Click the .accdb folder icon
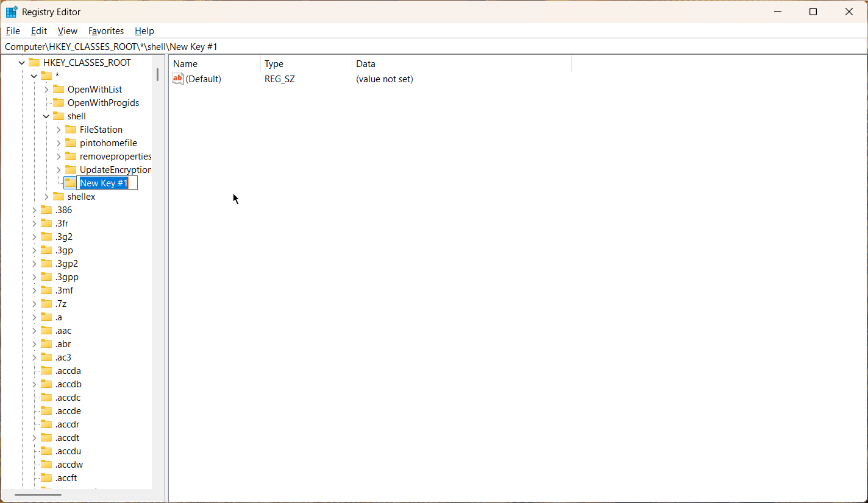868x503 pixels. pos(46,384)
